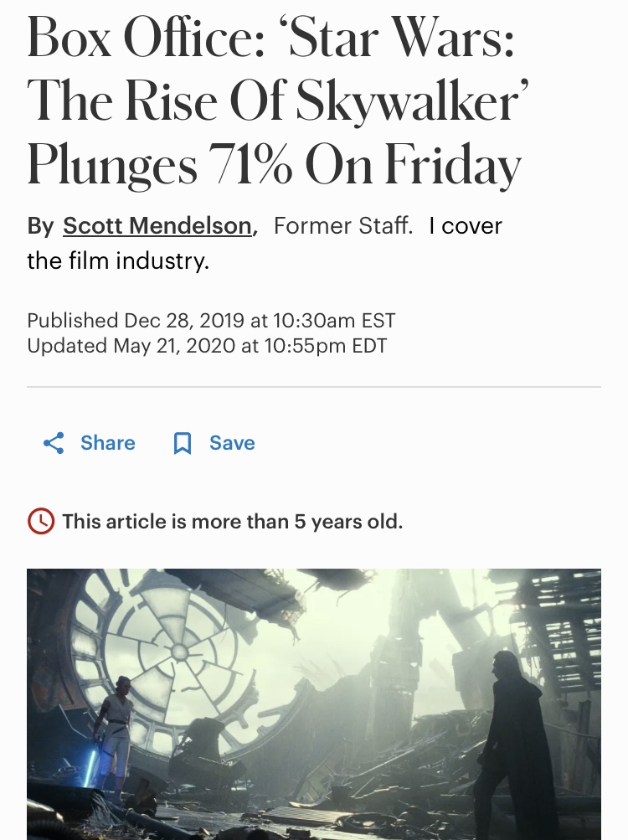Click the divider line above Share
Viewport: 628px width, 840px height.
click(x=314, y=387)
